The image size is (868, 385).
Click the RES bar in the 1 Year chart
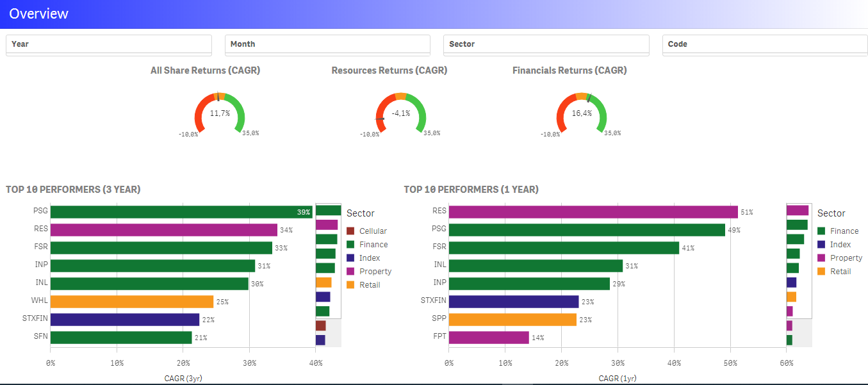(x=593, y=212)
